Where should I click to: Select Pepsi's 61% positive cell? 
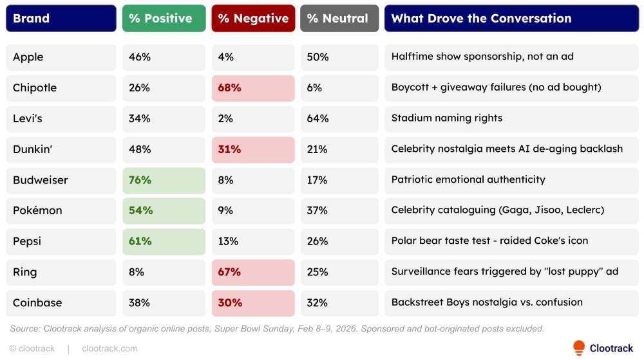[x=164, y=241]
